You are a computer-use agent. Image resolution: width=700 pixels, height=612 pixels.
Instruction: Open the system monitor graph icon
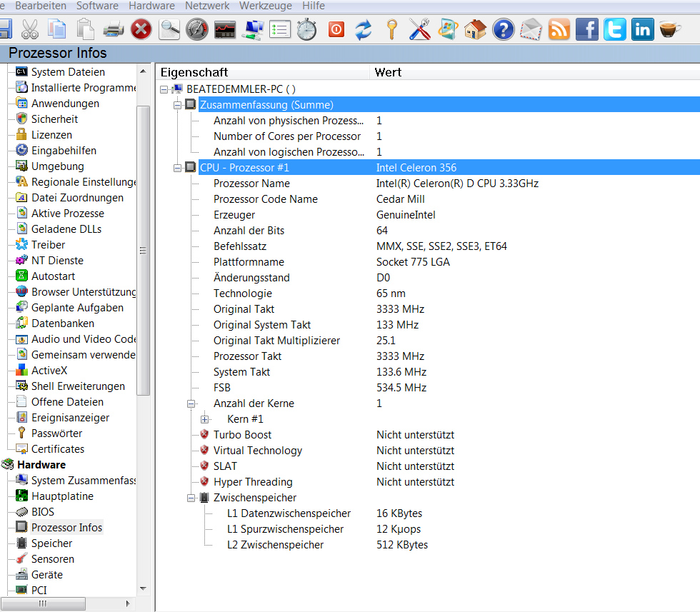224,30
